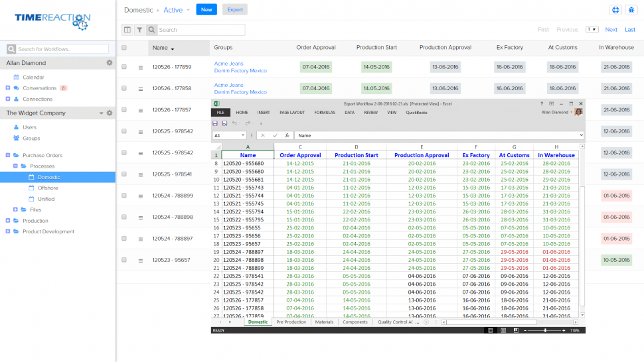644x362 pixels.
Task: Click the Save icon in Excel quick access toolbar
Action: click(x=215, y=123)
